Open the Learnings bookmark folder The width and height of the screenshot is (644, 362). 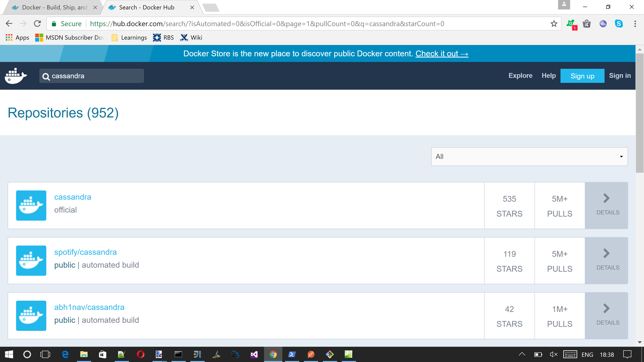129,37
